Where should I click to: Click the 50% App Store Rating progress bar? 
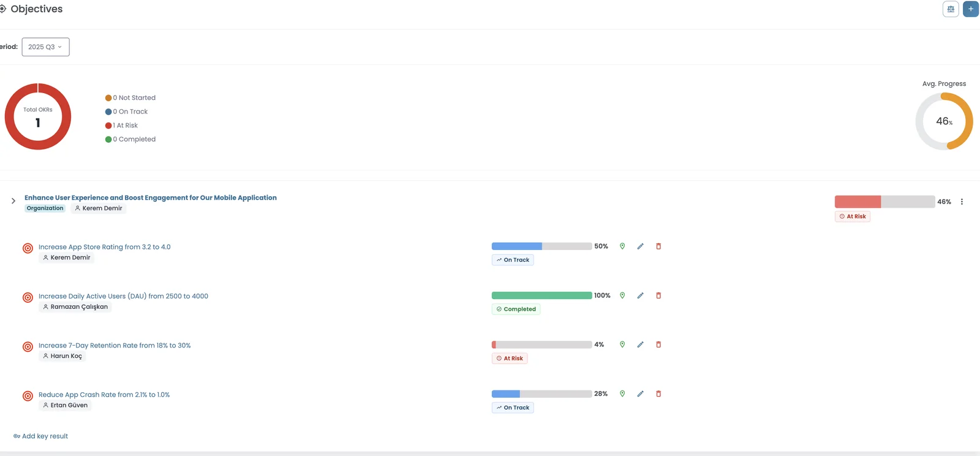[541, 246]
